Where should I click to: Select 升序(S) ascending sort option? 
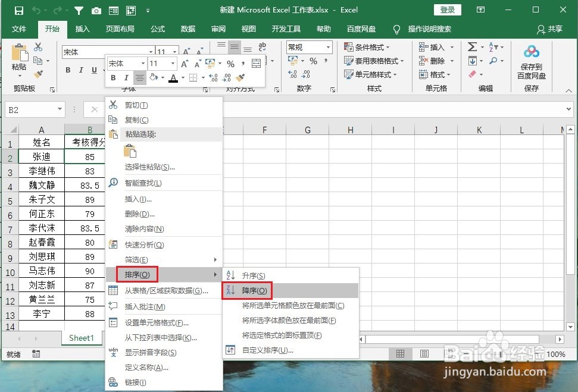(x=290, y=275)
